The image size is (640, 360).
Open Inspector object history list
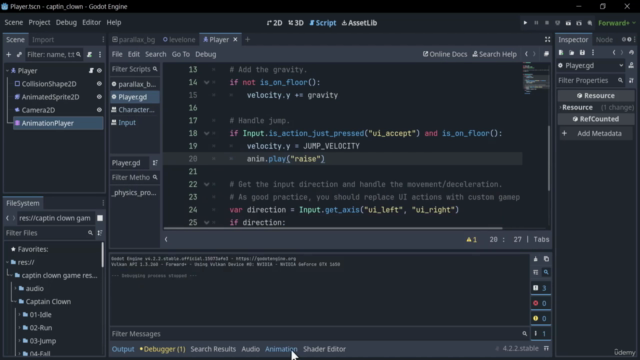pyautogui.click(x=631, y=53)
